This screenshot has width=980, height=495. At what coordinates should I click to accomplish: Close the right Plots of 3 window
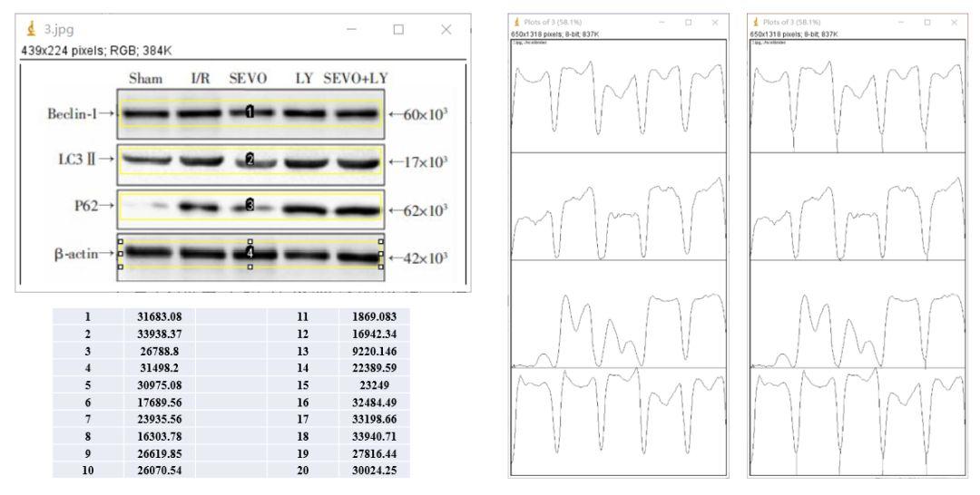(x=954, y=23)
